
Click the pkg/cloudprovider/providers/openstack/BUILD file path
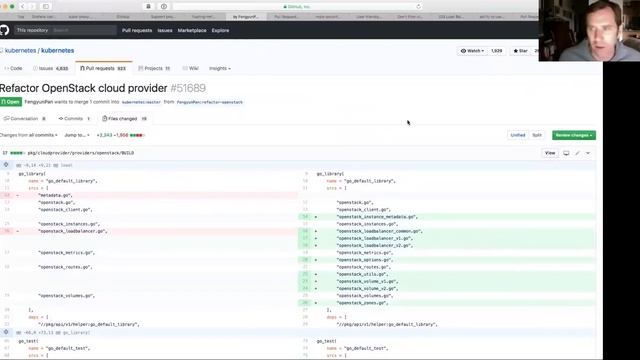click(81, 153)
